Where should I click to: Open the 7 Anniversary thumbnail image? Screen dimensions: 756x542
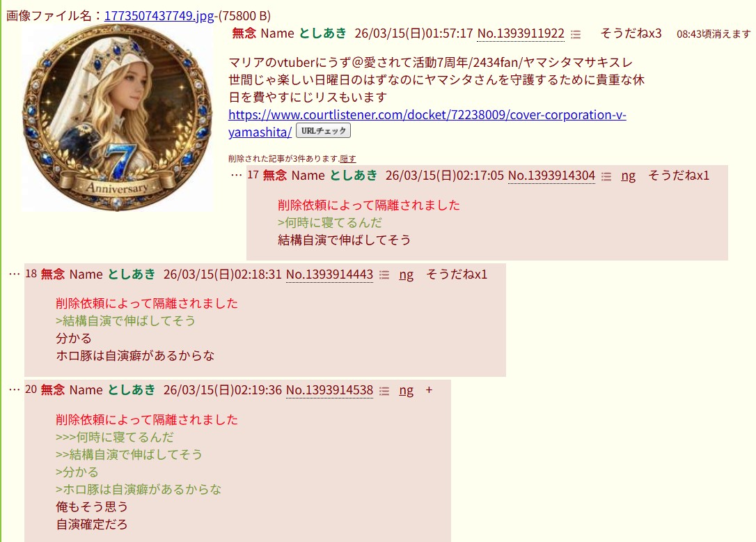point(117,118)
